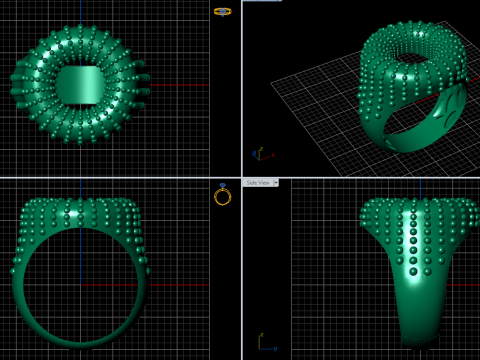Click the front-view ring orientation icon

click(223, 194)
